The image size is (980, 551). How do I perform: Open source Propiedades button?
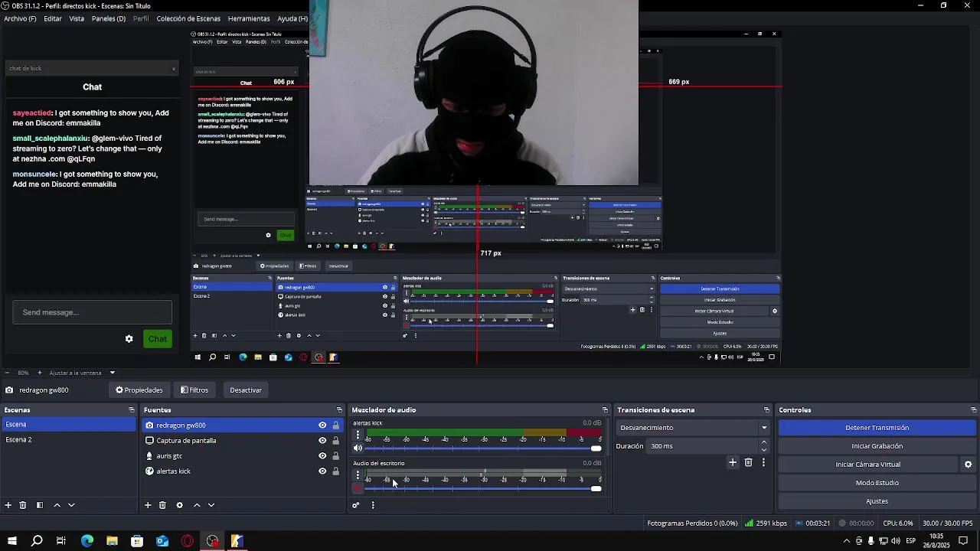coord(139,390)
